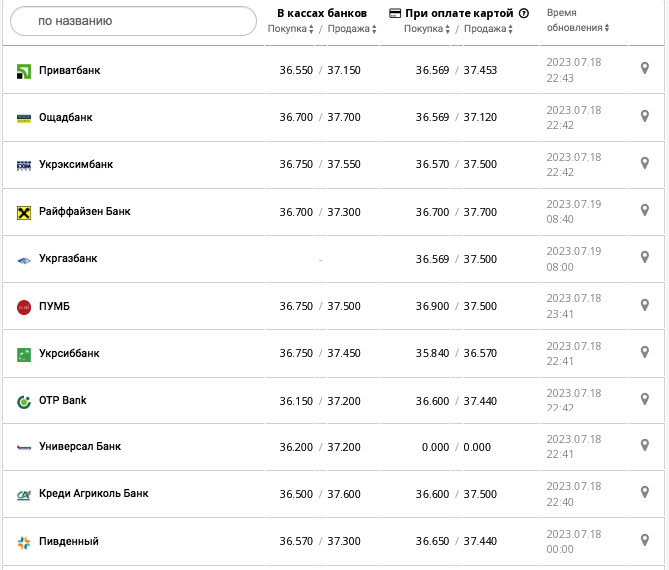Select the В кассах банков column header
Screen dimensions: 669x570
pyautogui.click(x=322, y=13)
